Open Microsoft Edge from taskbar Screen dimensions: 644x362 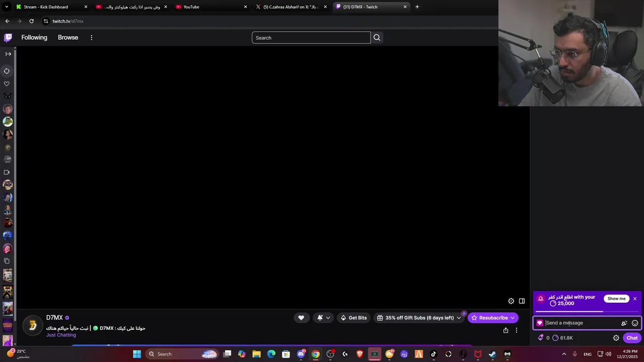pos(271,354)
